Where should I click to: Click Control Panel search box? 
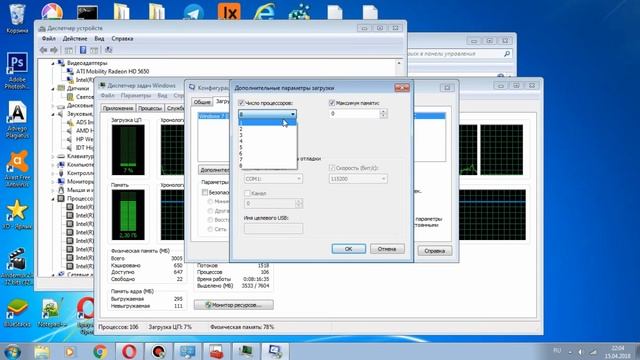[x=459, y=53]
